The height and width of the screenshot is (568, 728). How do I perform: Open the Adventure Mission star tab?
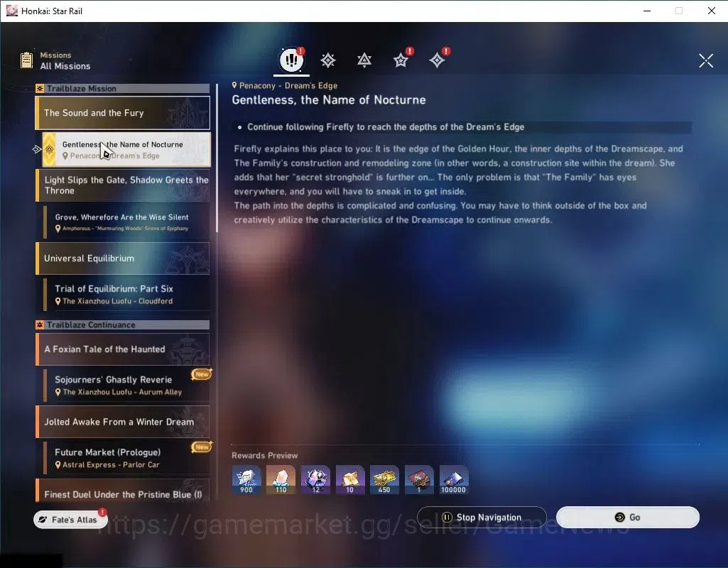click(x=401, y=60)
